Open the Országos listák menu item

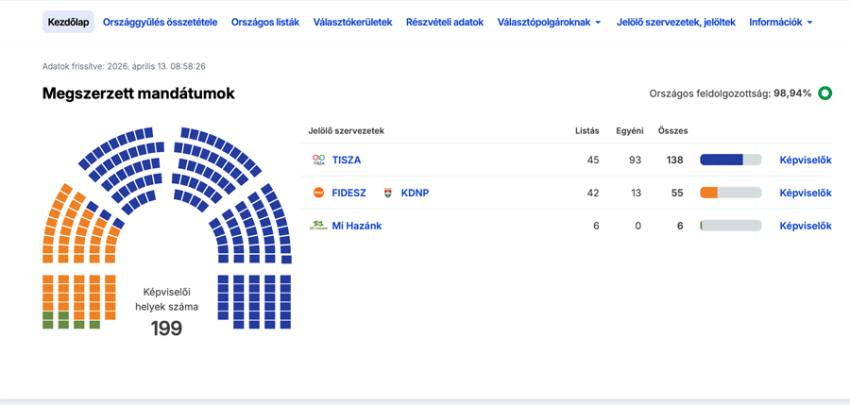[265, 22]
